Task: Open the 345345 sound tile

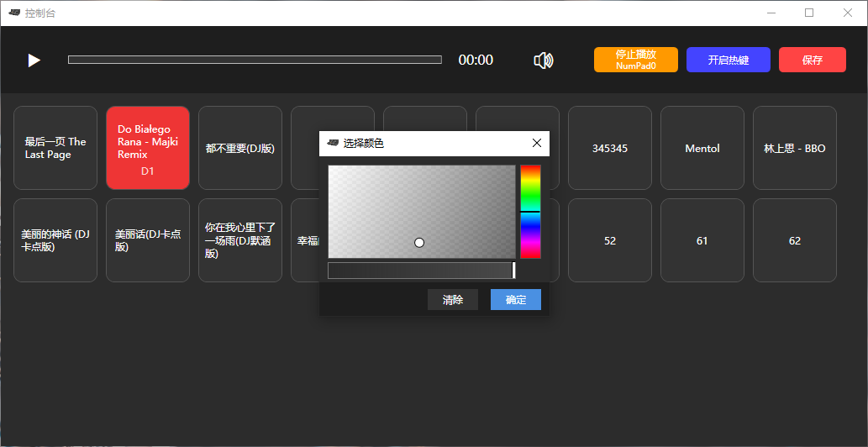Action: click(610, 148)
